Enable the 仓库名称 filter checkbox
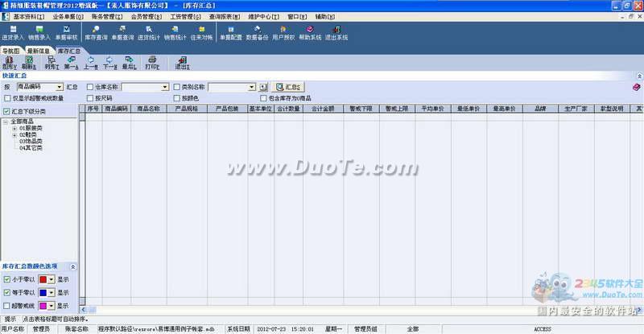Viewport: 644px width, 334px height. click(x=90, y=86)
